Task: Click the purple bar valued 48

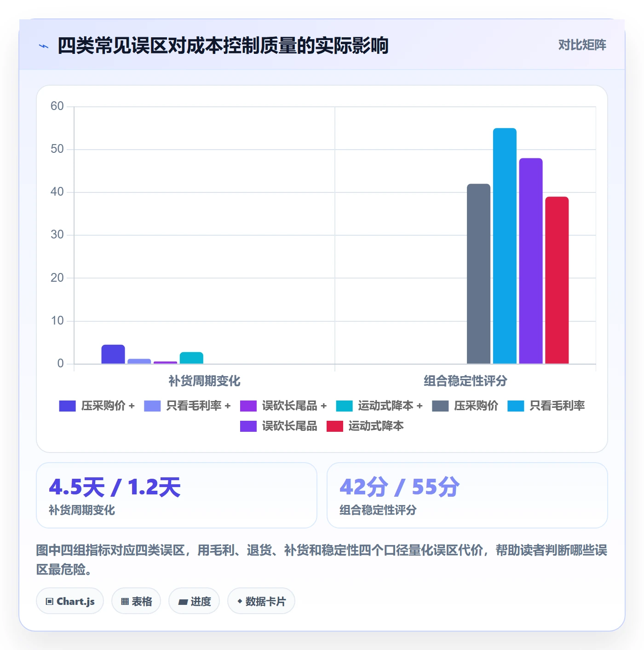Action: pos(531,261)
